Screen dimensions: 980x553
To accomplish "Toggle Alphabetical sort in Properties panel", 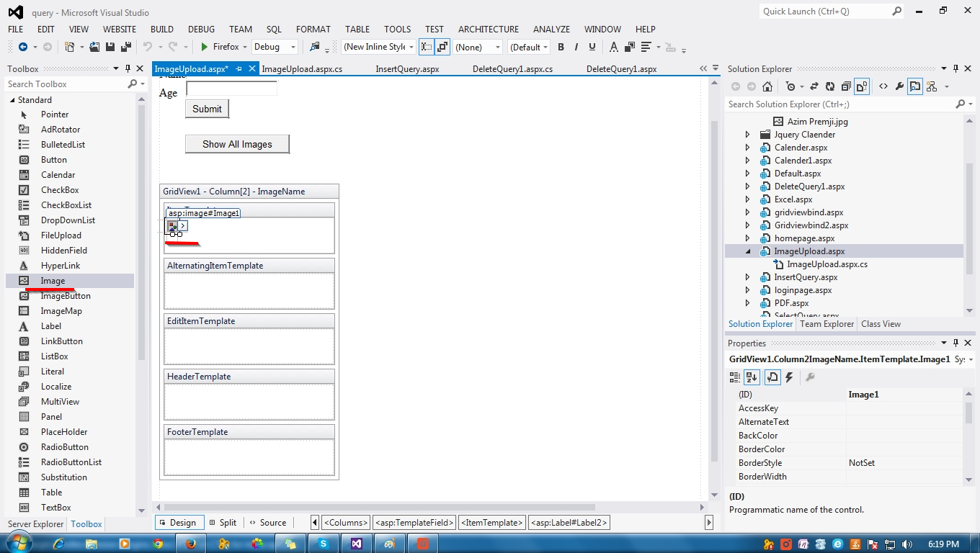I will tap(752, 377).
